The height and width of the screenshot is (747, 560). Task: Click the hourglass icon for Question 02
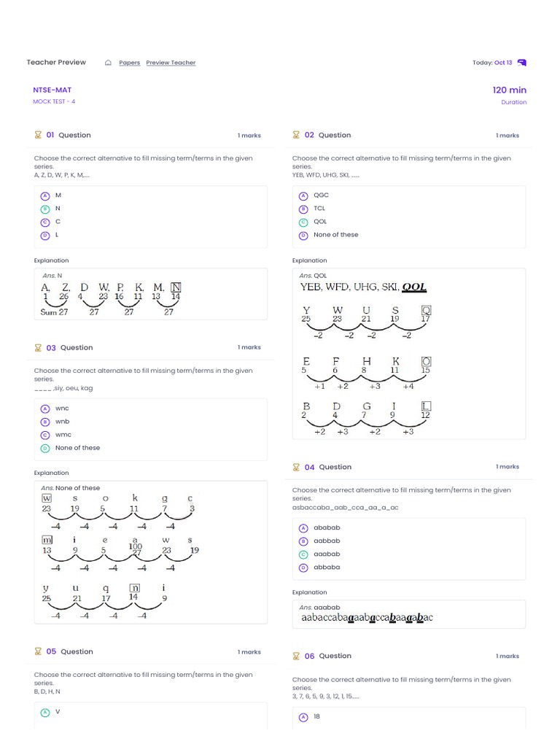(296, 135)
